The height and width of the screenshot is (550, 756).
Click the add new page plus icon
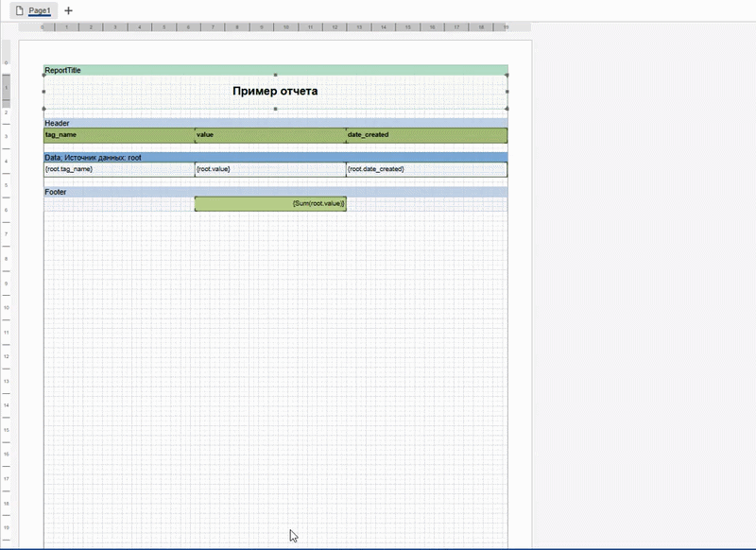[68, 10]
